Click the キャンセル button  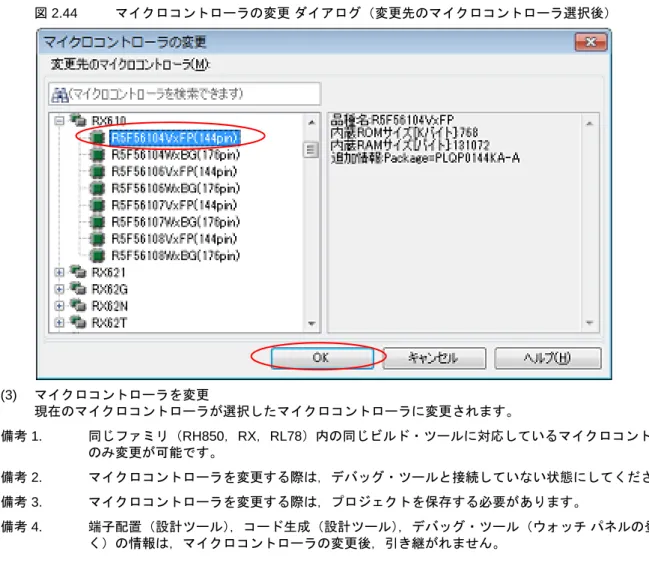[434, 358]
